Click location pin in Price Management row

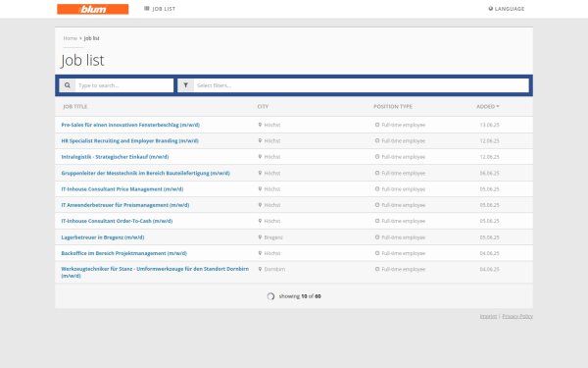tap(260, 188)
